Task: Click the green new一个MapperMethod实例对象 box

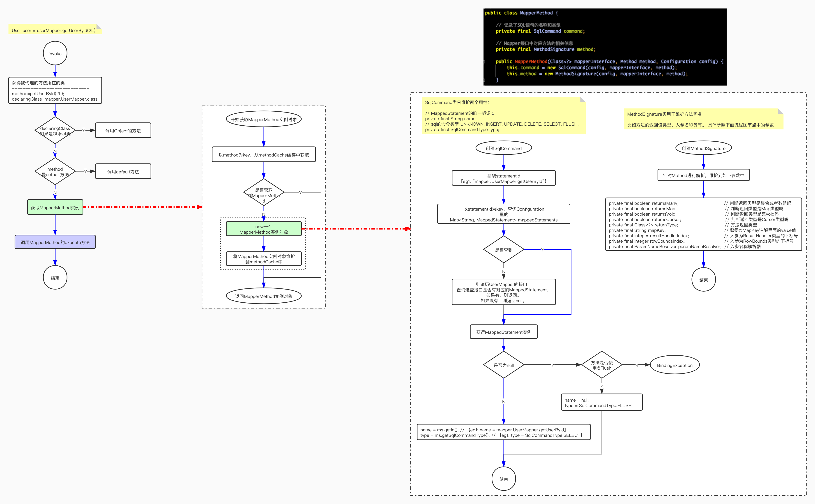Action: [264, 229]
